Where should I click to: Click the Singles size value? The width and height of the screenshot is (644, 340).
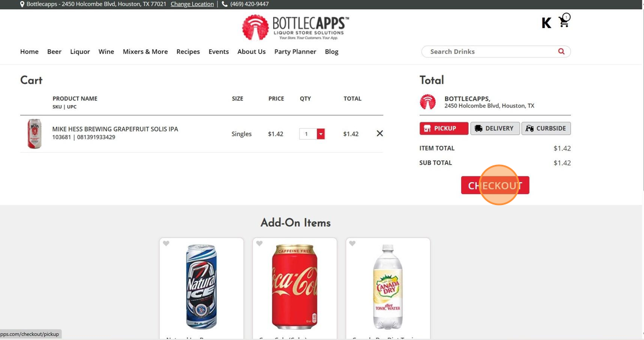[x=241, y=134]
